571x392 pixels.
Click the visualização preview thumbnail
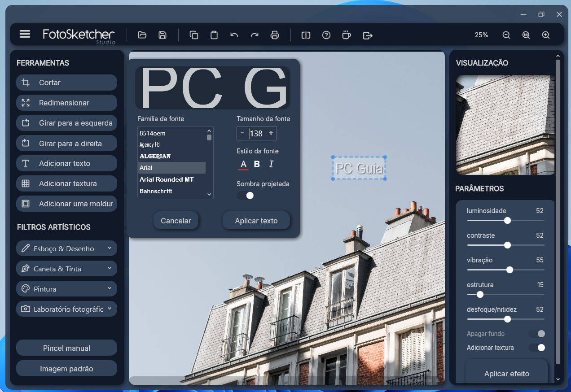(x=505, y=125)
